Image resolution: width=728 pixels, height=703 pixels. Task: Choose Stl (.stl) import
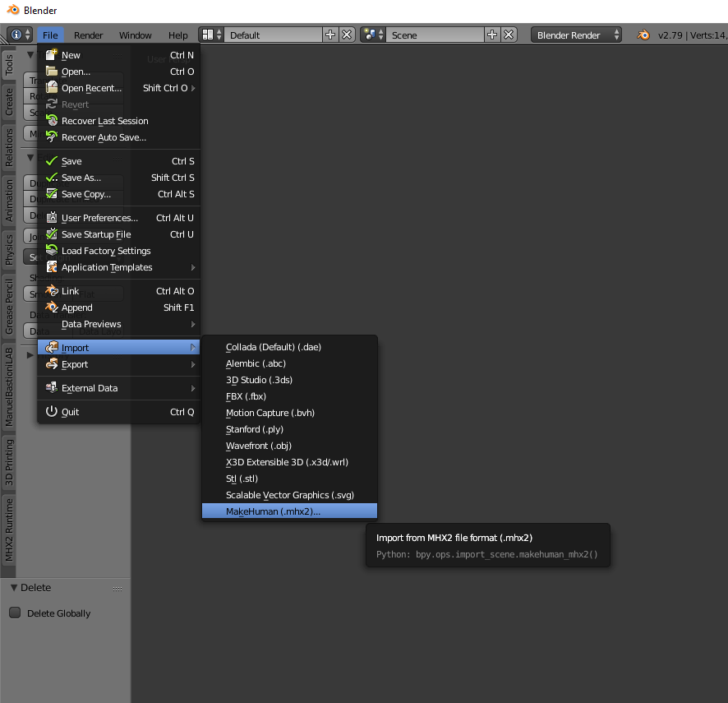pos(289,478)
